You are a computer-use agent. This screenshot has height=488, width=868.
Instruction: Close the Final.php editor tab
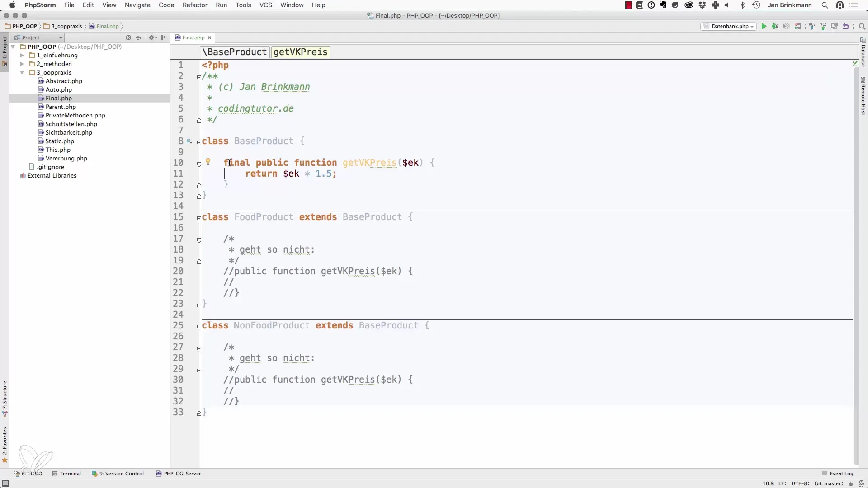209,38
